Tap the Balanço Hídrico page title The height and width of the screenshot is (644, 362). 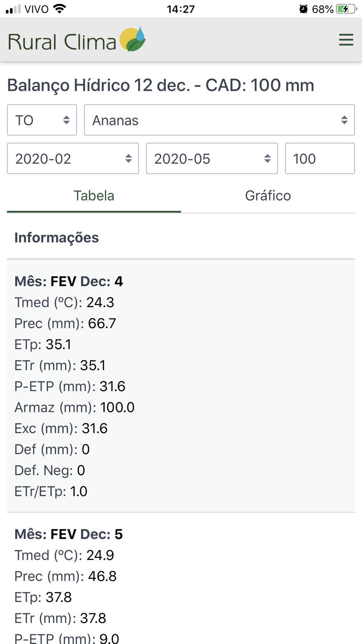click(x=161, y=85)
